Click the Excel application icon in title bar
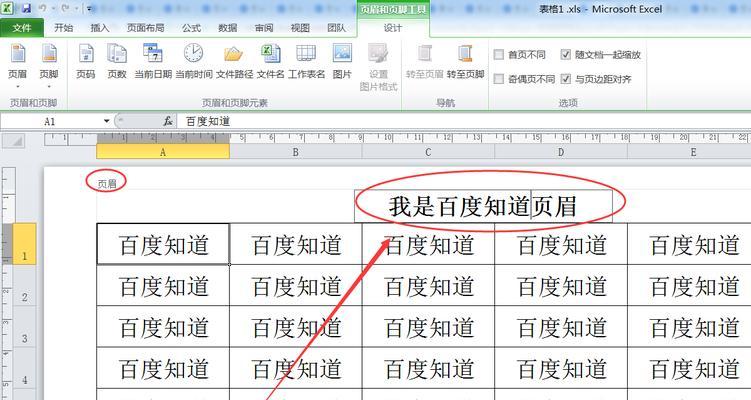 point(8,8)
